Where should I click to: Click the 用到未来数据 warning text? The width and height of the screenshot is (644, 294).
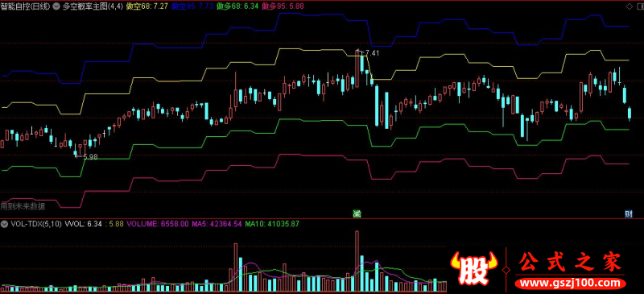point(23,206)
